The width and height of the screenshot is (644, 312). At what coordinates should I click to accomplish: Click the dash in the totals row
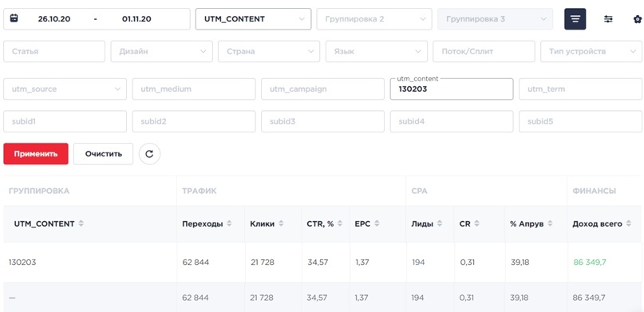12,298
